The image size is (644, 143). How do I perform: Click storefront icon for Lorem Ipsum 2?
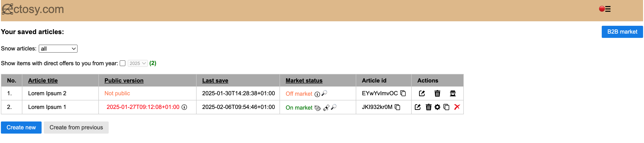tap(453, 93)
